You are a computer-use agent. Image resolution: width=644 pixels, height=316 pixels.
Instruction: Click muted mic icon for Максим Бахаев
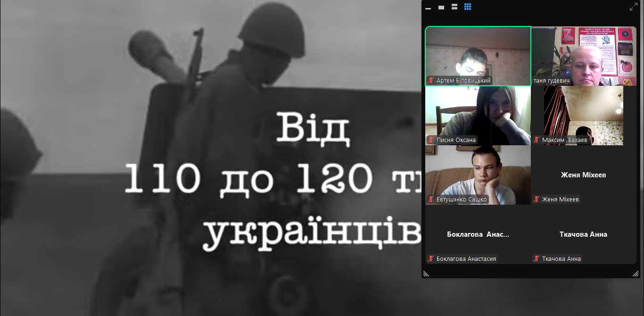tap(537, 140)
